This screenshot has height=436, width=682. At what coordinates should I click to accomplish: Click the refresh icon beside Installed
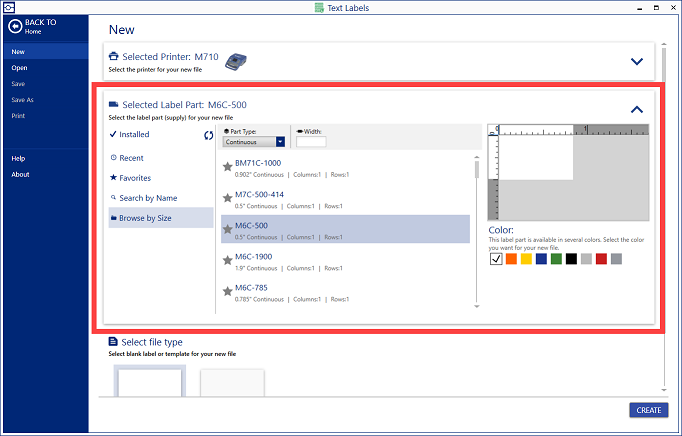tap(209, 135)
